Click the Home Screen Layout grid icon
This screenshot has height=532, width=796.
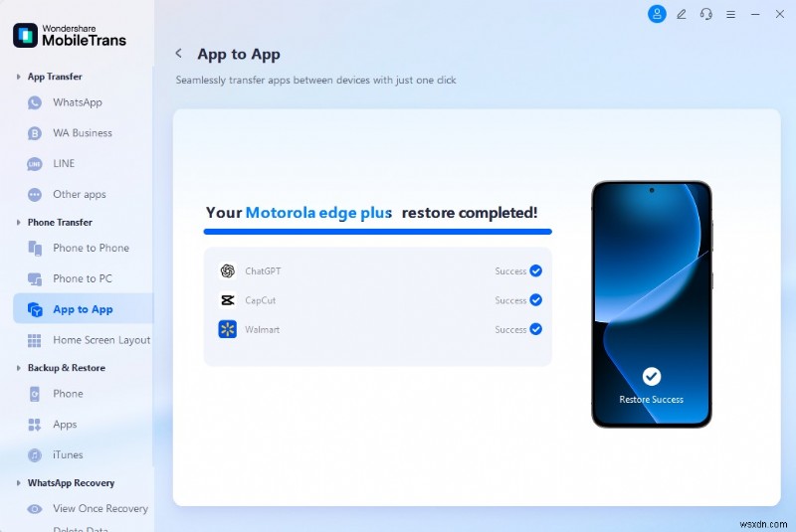tap(35, 341)
